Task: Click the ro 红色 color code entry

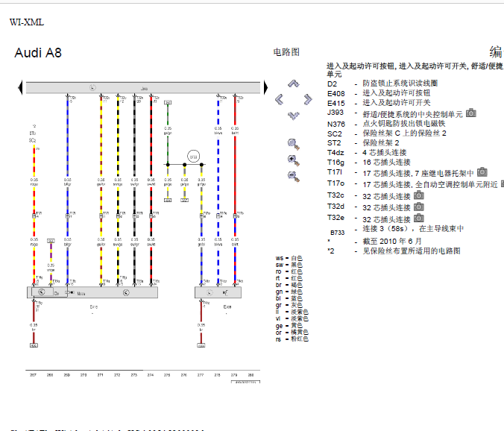Action: pos(289,271)
